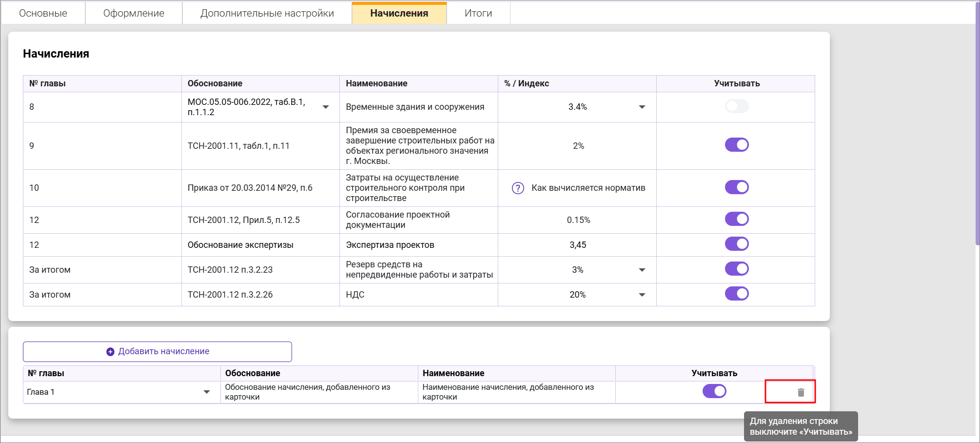980x443 pixels.
Task: Click the plus icon on Добавить начисление button
Action: (109, 351)
